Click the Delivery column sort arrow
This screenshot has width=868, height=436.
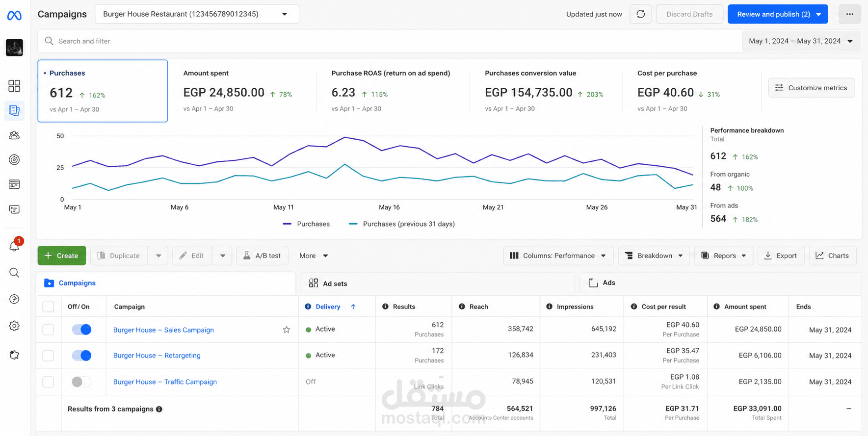(353, 307)
